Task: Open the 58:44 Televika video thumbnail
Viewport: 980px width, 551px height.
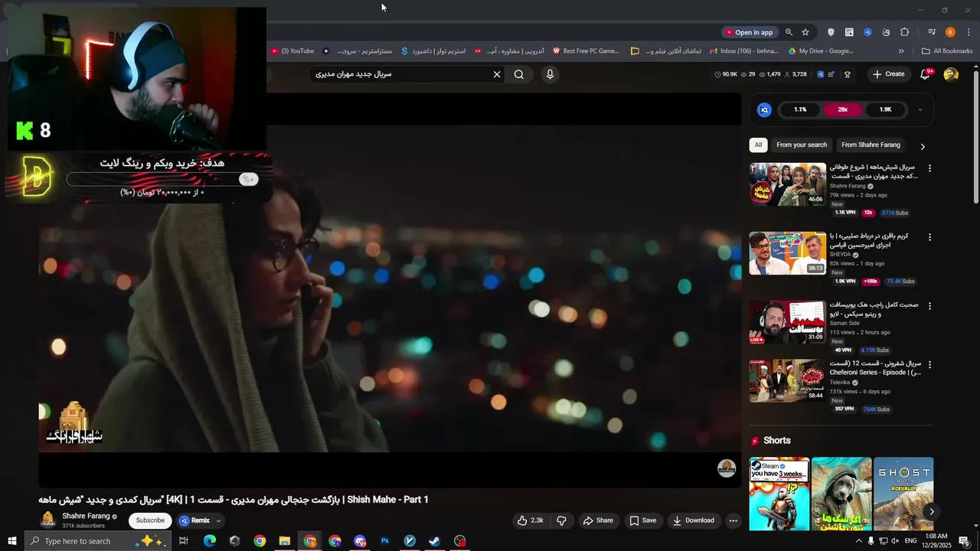Action: pos(788,380)
